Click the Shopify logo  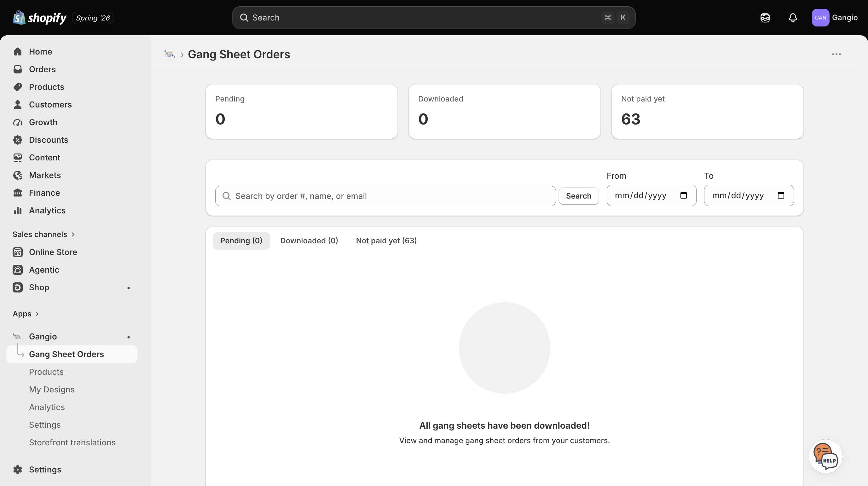(x=39, y=18)
